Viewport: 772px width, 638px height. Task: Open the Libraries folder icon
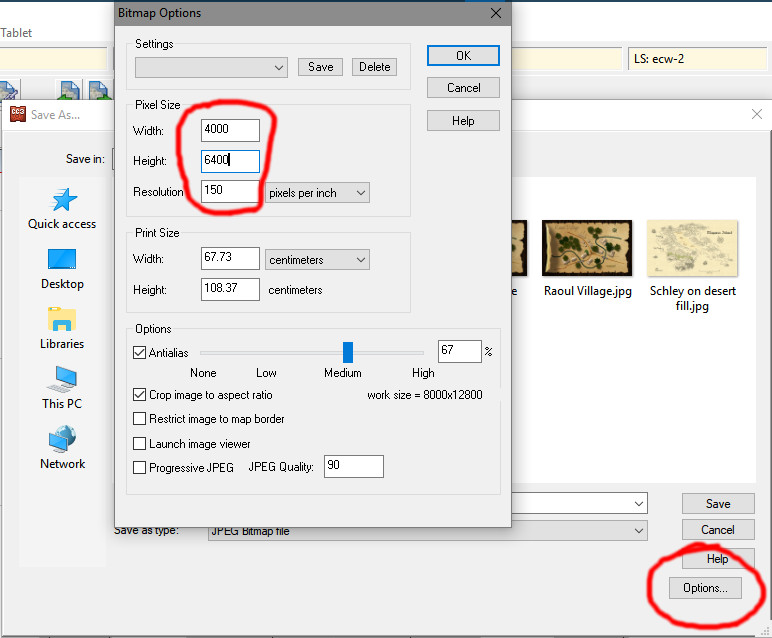pyautogui.click(x=62, y=322)
